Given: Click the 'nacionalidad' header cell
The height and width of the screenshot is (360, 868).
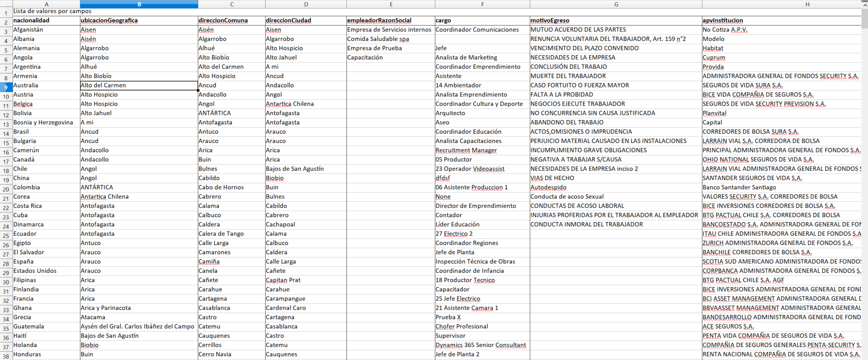Looking at the screenshot, I should point(46,20).
